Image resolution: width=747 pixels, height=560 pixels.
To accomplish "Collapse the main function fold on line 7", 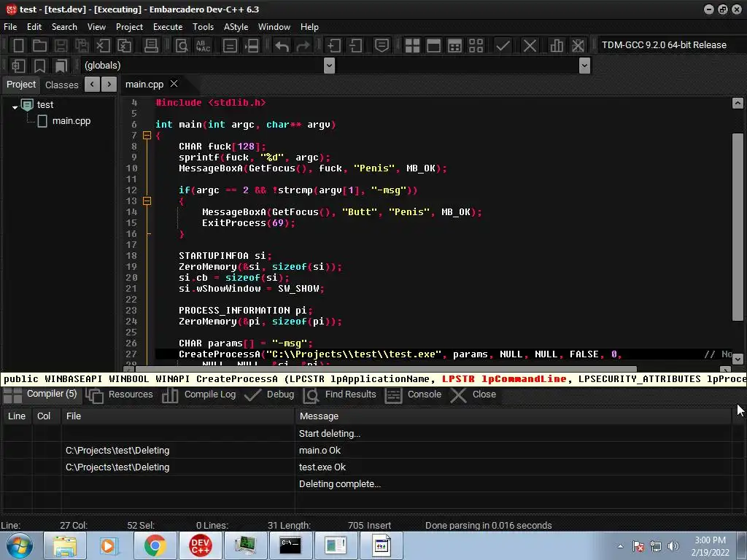I will tap(147, 136).
